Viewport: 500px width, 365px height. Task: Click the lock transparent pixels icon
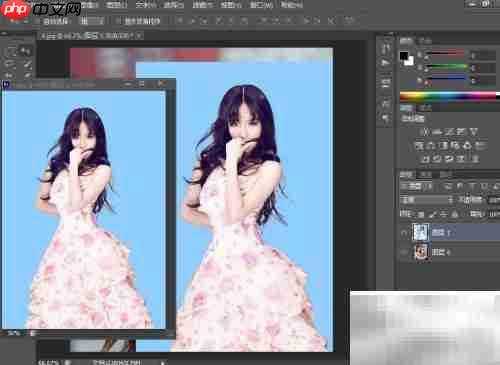pyautogui.click(x=421, y=214)
